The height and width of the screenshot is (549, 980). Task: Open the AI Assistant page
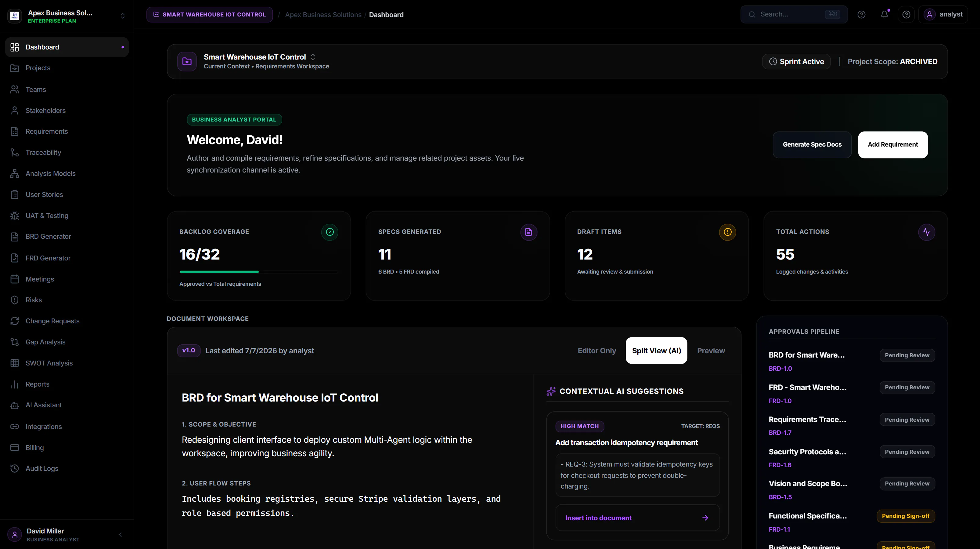(67, 405)
